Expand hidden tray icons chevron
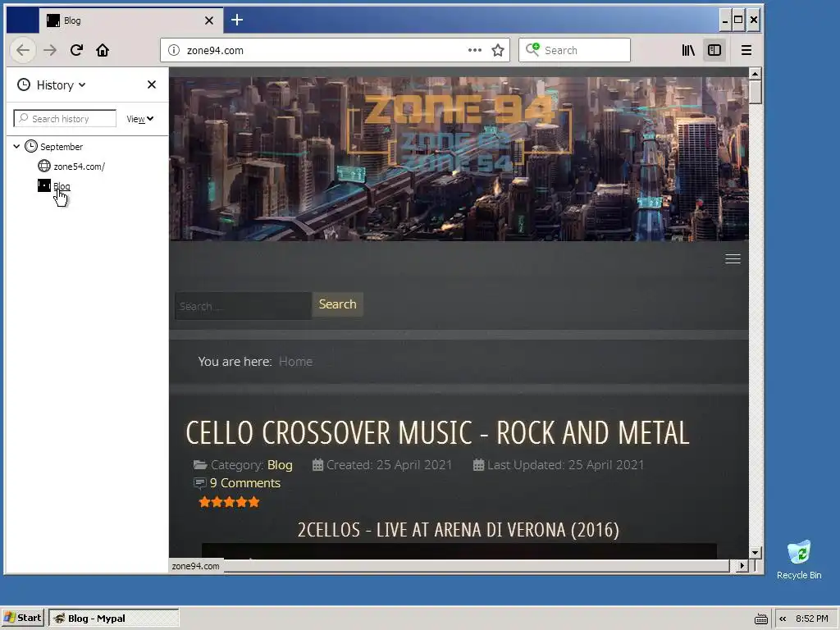This screenshot has height=630, width=840. click(783, 619)
